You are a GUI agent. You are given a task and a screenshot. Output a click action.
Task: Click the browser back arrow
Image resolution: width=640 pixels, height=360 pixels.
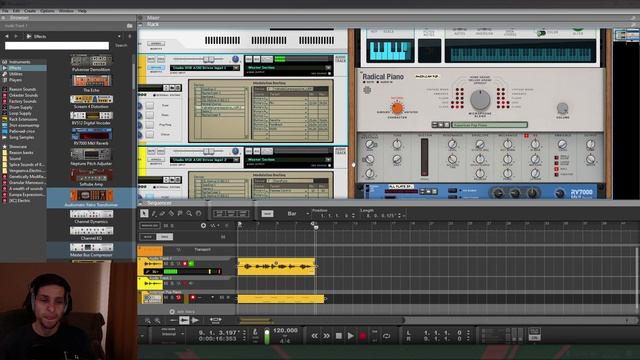7,36
